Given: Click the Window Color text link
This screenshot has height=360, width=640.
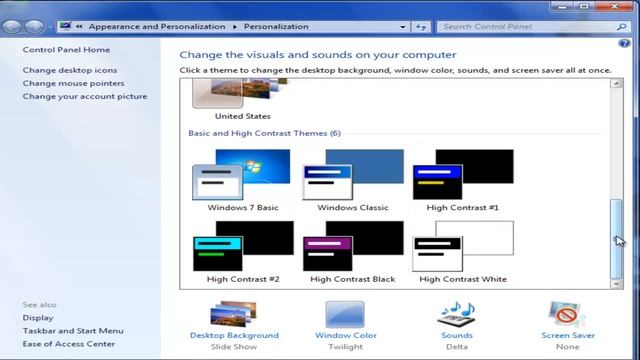Looking at the screenshot, I should [x=345, y=335].
